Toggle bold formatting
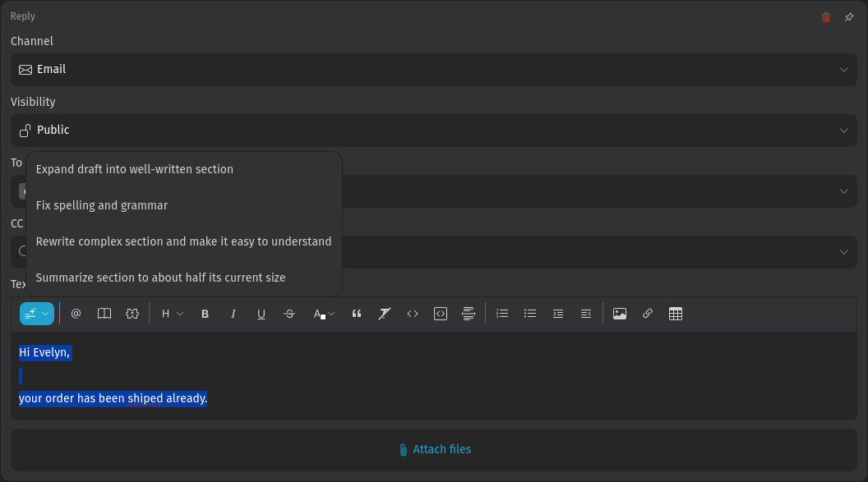 (x=205, y=314)
